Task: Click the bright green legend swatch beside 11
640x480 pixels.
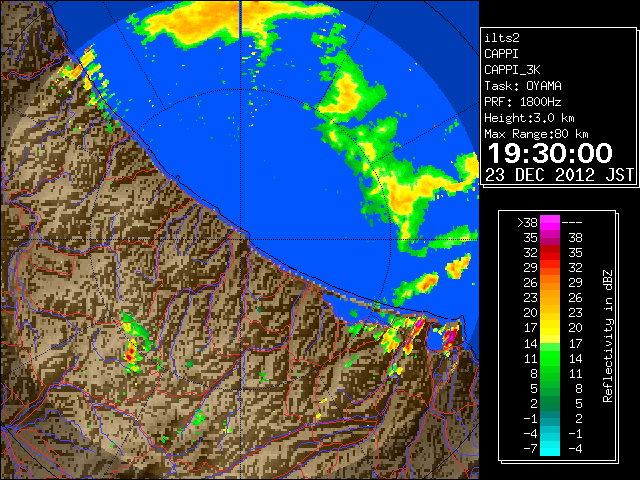Action: 550,358
